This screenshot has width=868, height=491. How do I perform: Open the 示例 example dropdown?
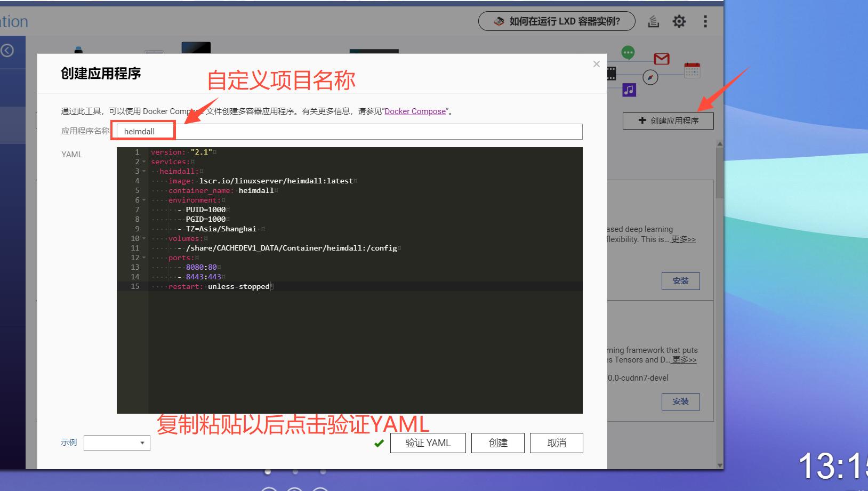(x=116, y=442)
